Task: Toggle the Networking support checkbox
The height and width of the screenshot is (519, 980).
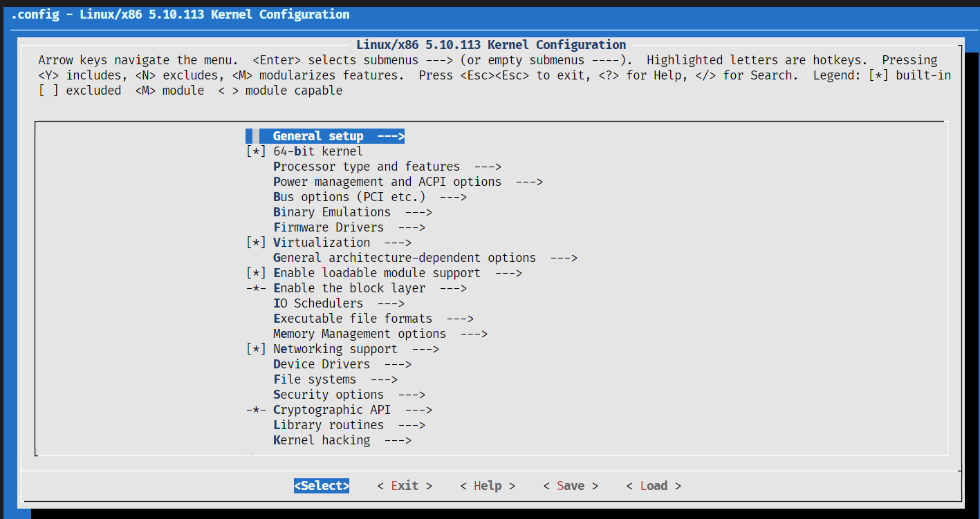Action: coord(256,349)
